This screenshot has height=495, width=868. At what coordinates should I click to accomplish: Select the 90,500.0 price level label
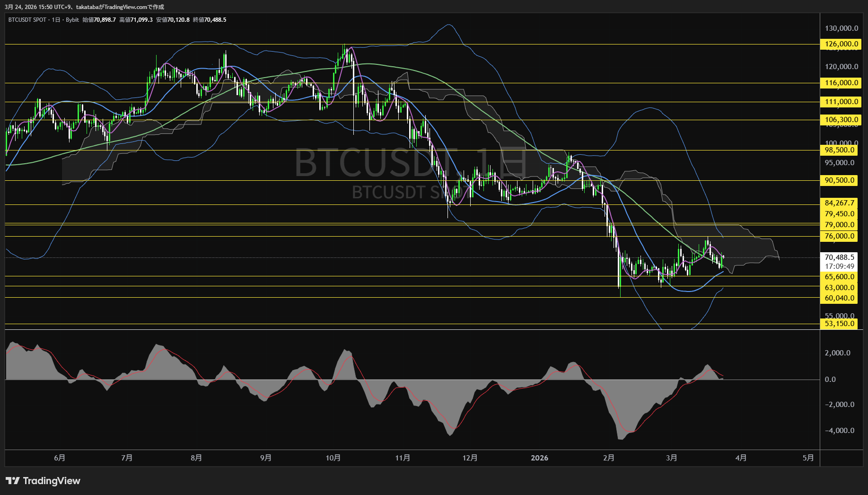840,180
